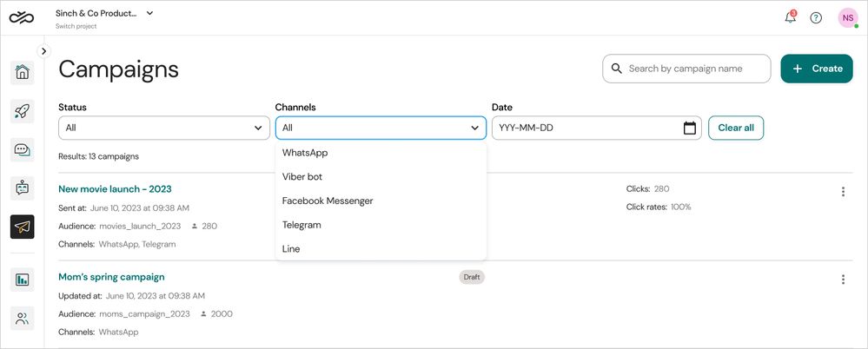
Task: Click the rocket icon in sidebar
Action: (x=23, y=110)
